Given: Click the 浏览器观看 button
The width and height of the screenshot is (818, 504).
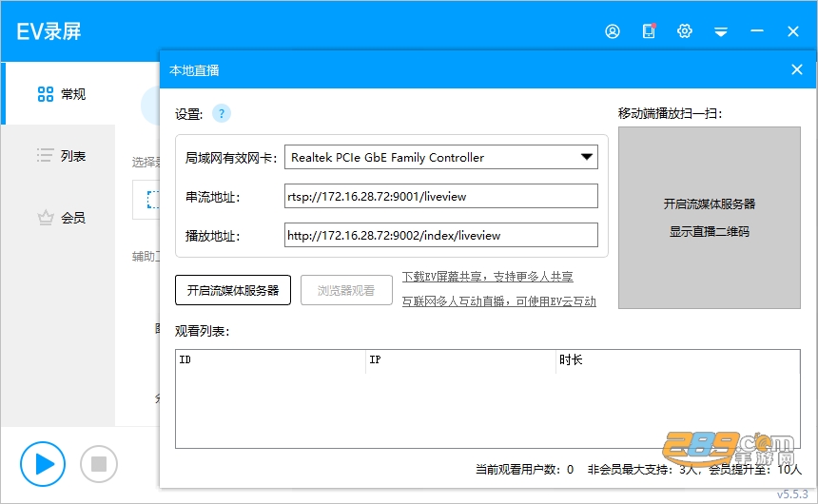Looking at the screenshot, I should tap(346, 290).
